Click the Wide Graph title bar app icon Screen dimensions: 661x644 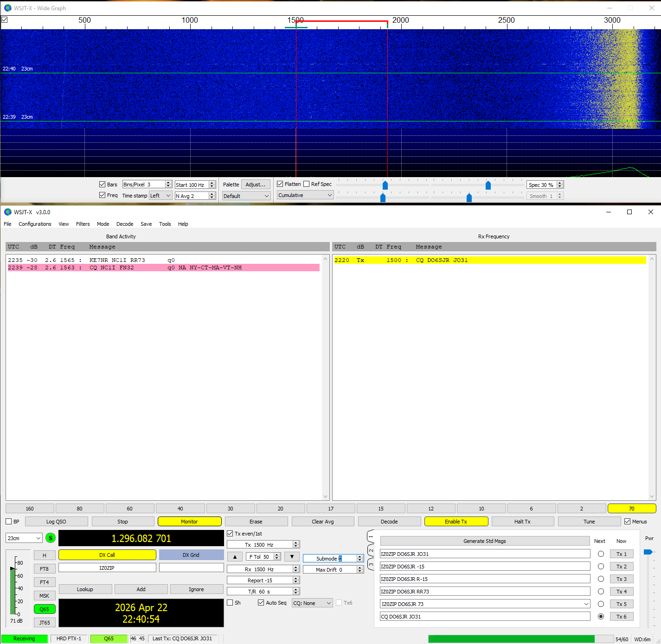[7, 8]
